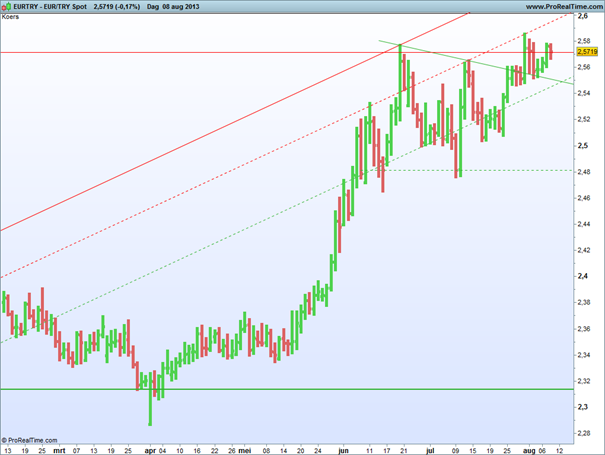Click the 'mei' label on the date axis

(x=245, y=451)
